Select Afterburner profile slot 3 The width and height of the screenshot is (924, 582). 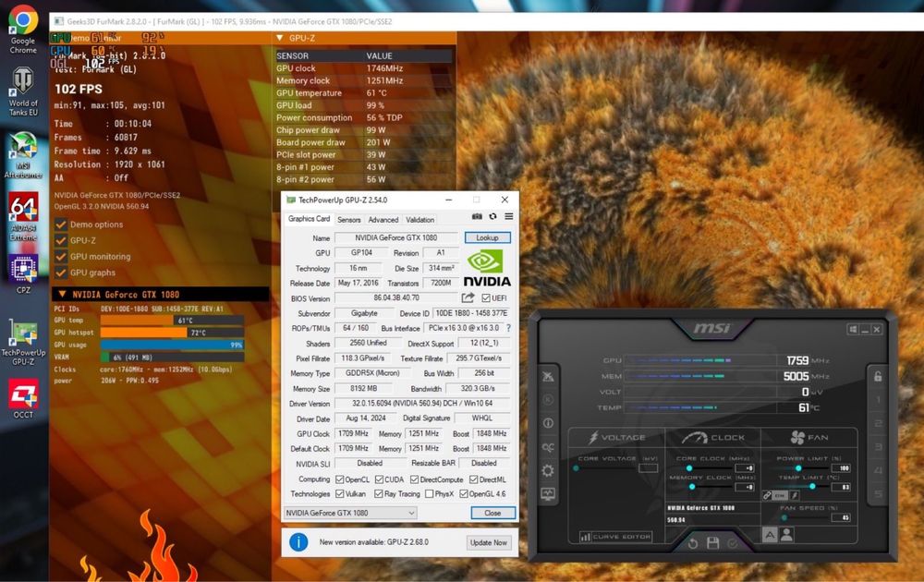click(878, 447)
